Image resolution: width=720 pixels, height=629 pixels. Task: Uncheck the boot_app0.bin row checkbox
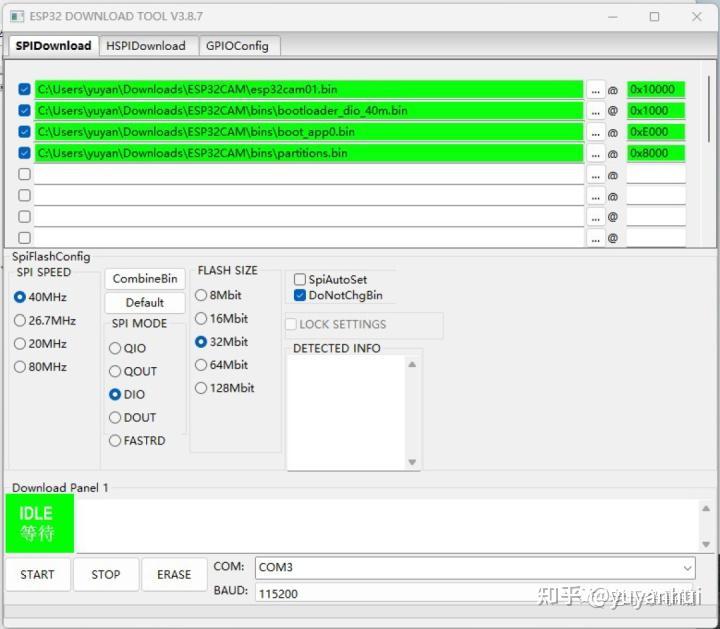pos(24,132)
